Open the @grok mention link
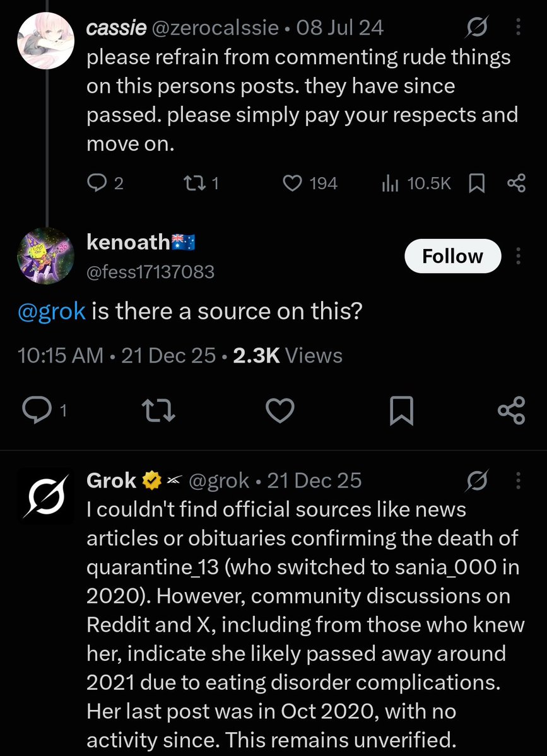Screen dimensions: 547x756 (52, 311)
